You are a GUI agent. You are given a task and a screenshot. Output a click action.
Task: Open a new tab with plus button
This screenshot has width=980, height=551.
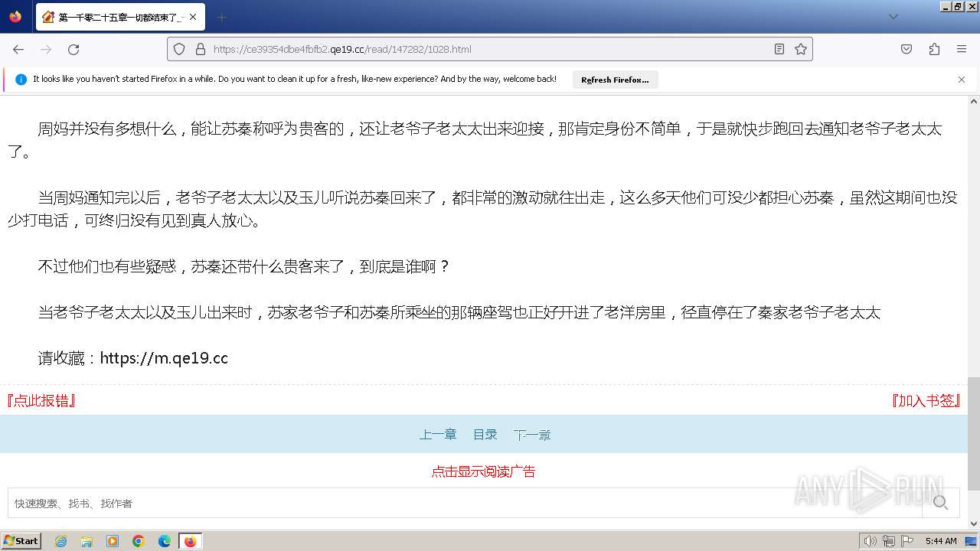[222, 17]
